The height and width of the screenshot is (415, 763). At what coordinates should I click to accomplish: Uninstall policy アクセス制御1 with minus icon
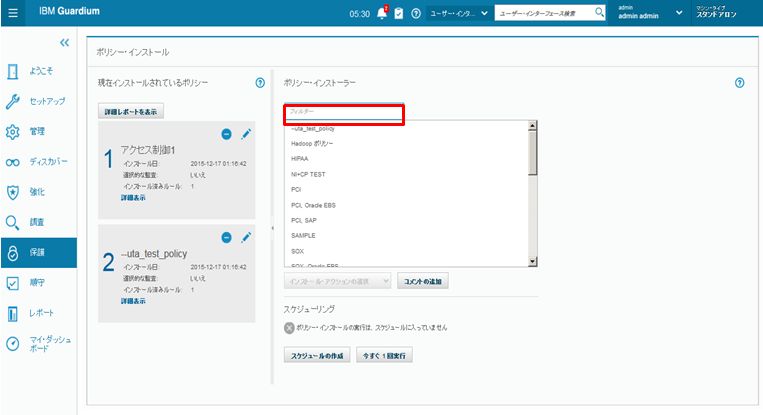[227, 134]
